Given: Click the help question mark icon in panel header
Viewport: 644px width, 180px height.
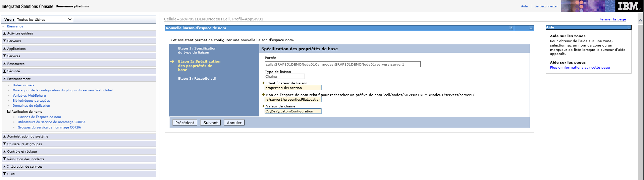Looking at the screenshot, I should point(511,28).
